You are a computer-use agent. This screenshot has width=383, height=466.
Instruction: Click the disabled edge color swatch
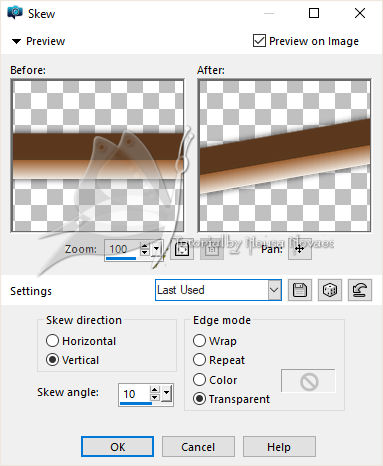(x=308, y=381)
